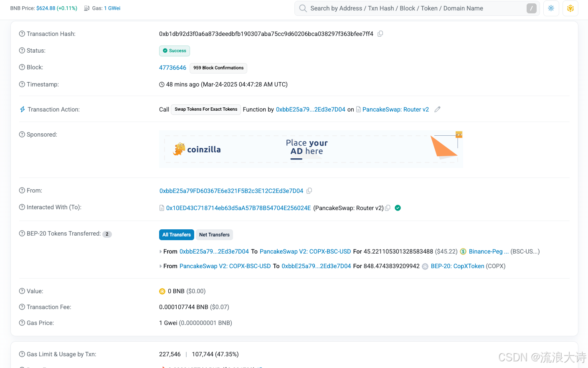Click help icon beside Status
The width and height of the screenshot is (588, 368).
click(x=22, y=51)
